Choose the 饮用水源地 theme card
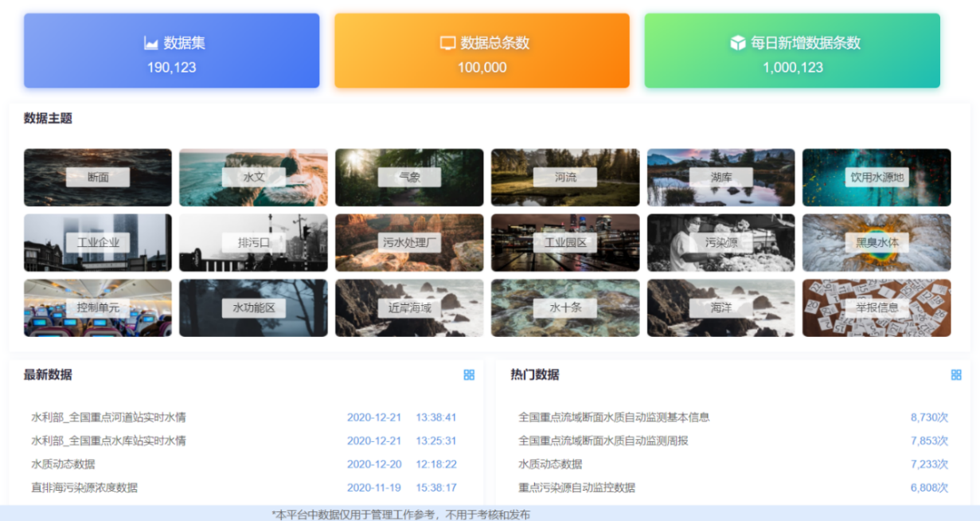The image size is (980, 521). point(877,178)
